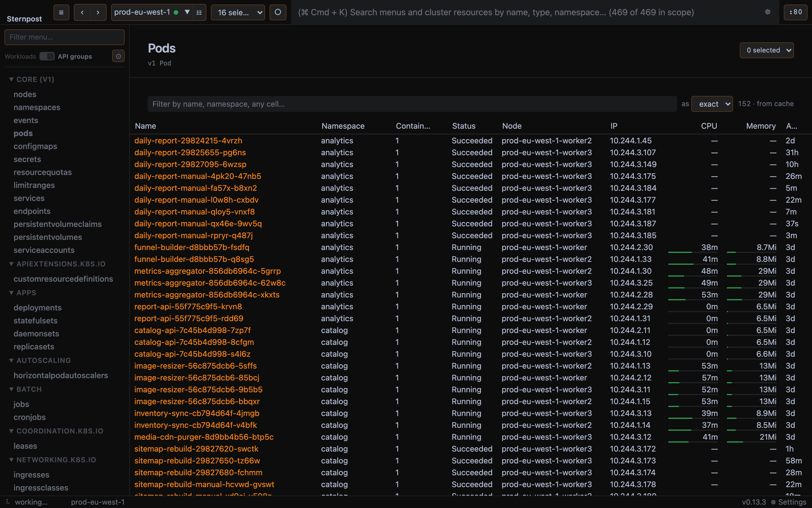Open namespaces in the sidebar
Image resolution: width=812 pixels, height=508 pixels.
click(x=37, y=107)
